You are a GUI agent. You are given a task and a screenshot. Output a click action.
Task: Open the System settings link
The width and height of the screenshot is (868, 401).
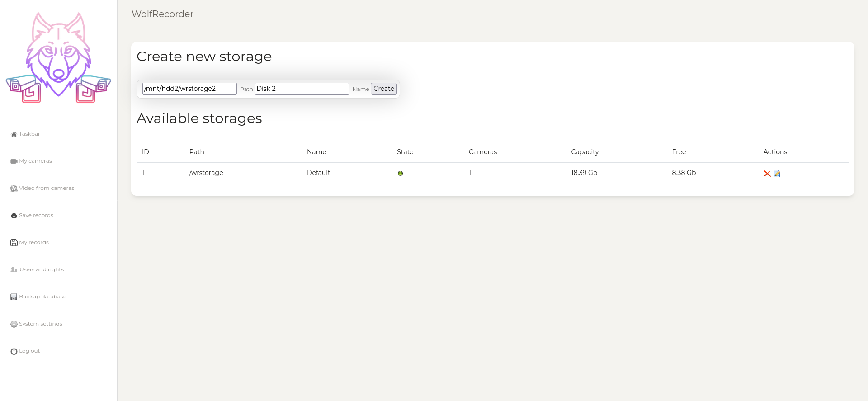(x=41, y=324)
